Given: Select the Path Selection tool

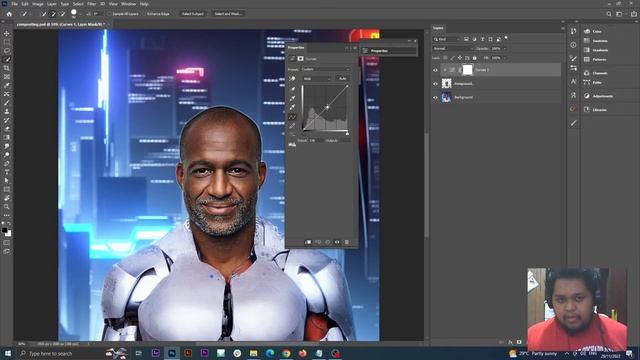Looking at the screenshot, I should (x=7, y=180).
